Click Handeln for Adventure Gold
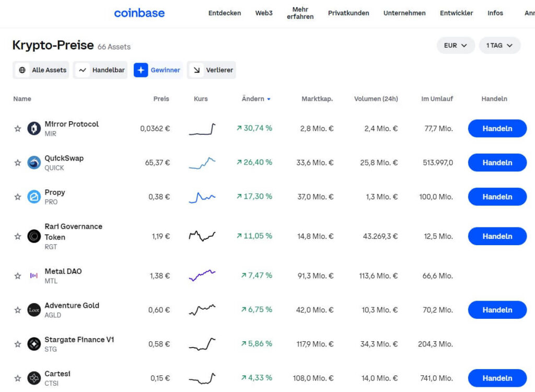 (x=497, y=310)
